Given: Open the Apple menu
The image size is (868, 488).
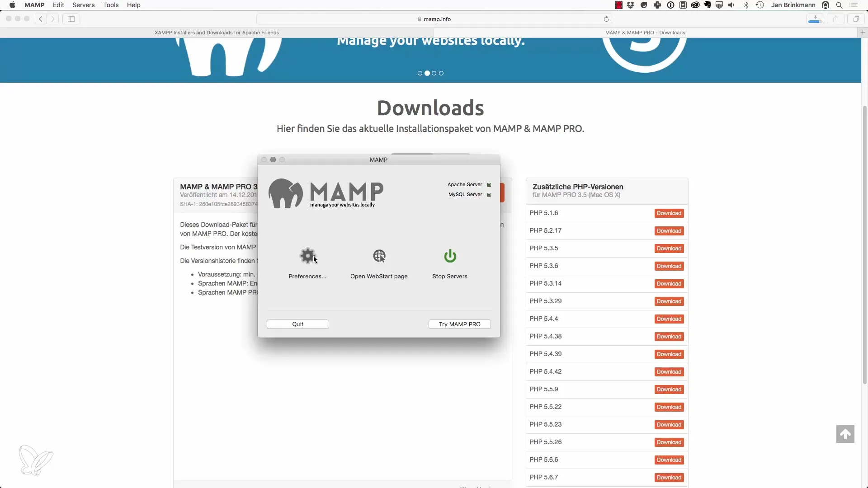Looking at the screenshot, I should [12, 5].
